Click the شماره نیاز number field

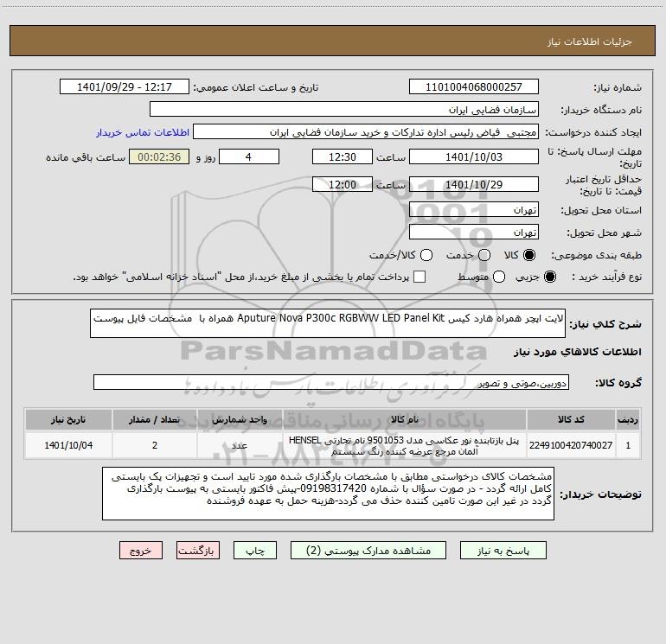pos(474,87)
